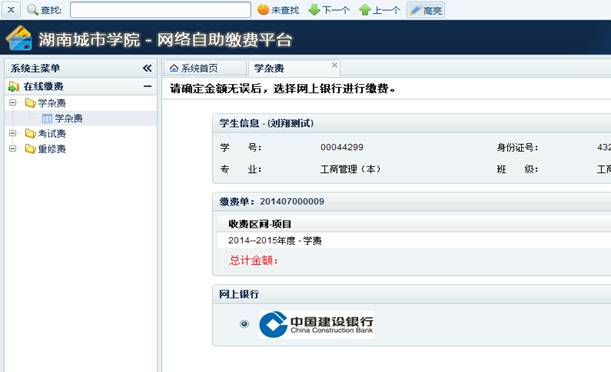Focus the find text input field
This screenshot has width=611, height=372.
tap(160, 10)
